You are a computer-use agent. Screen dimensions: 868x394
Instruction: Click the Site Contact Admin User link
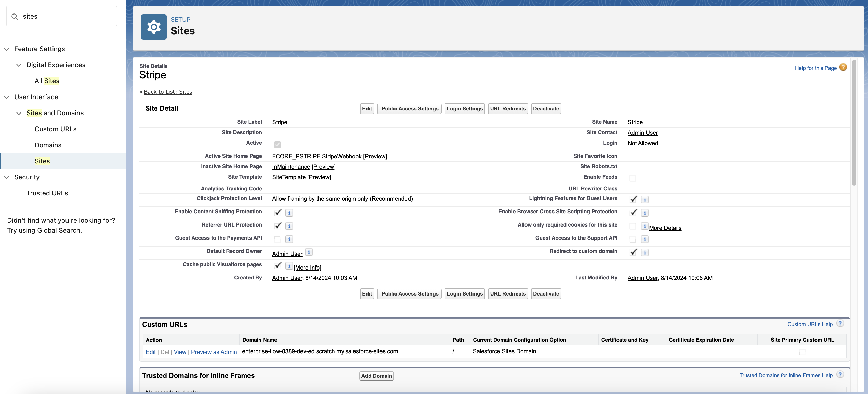click(x=642, y=133)
